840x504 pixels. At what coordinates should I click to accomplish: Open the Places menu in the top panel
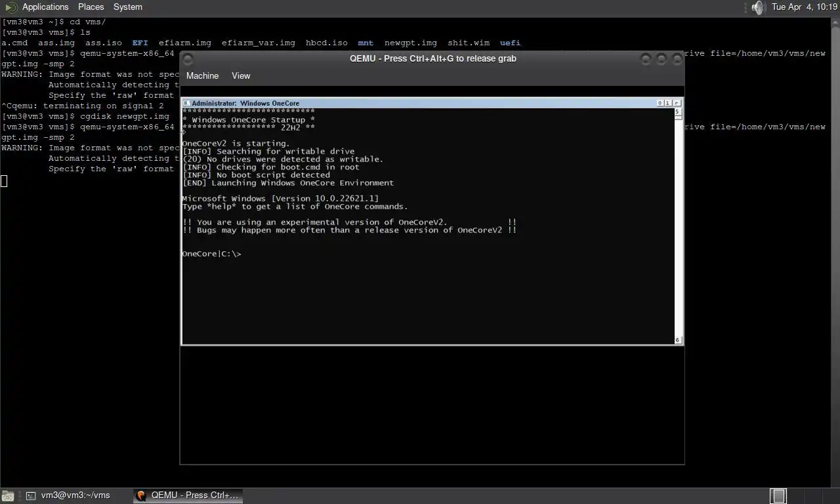click(91, 7)
